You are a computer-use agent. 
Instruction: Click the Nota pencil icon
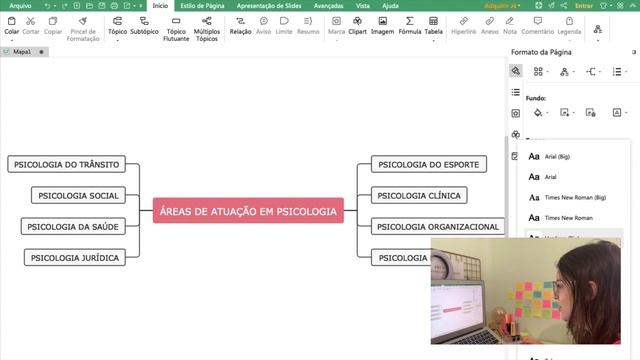(x=510, y=21)
